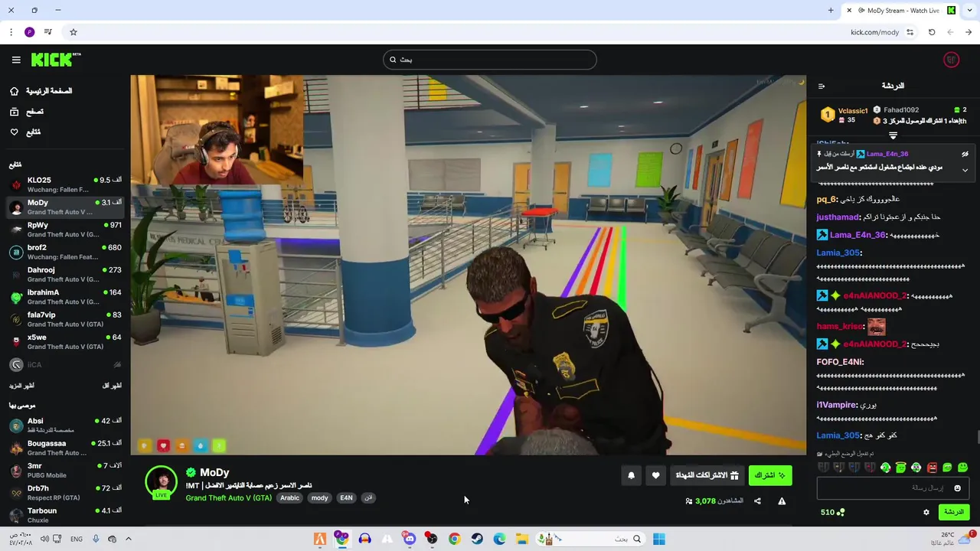Open Google Chrome from the taskbar
This screenshot has height=551, width=980.
pos(454,539)
